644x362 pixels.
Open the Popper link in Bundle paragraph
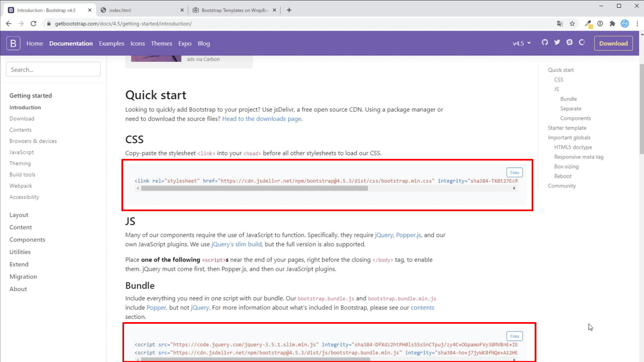(x=156, y=307)
